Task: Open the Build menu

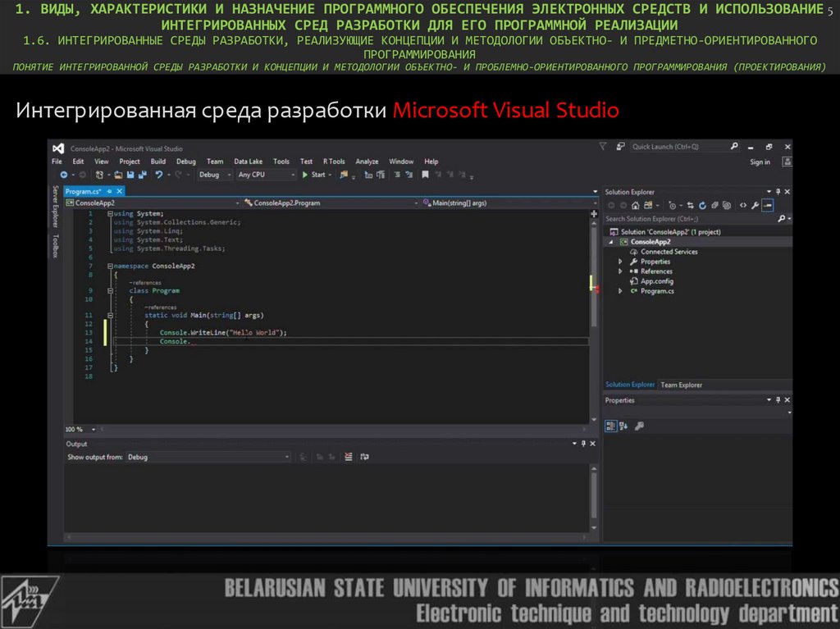Action: (x=157, y=162)
